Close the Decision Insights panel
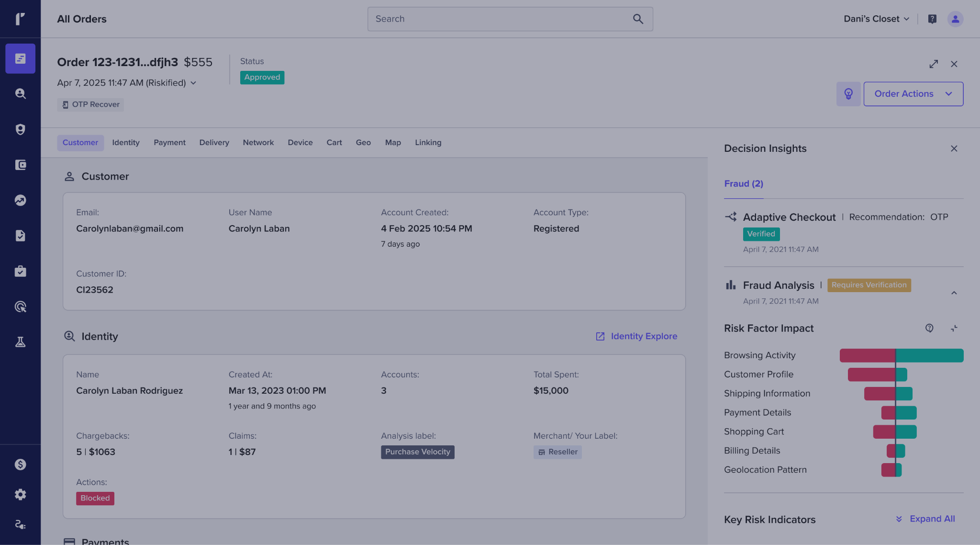Viewport: 980px width, 545px height. (x=954, y=148)
